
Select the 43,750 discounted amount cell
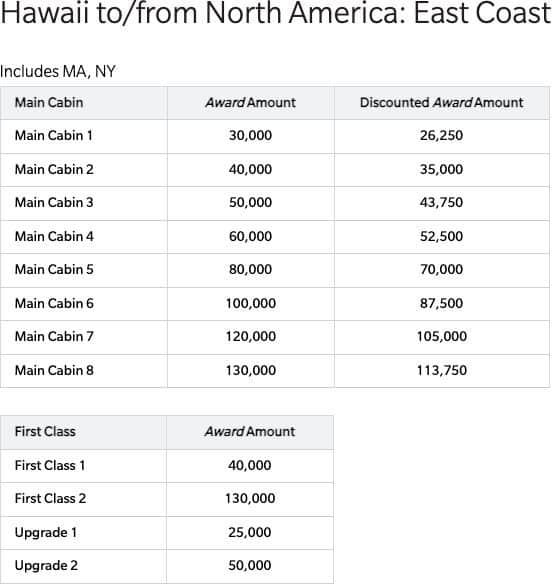point(441,202)
